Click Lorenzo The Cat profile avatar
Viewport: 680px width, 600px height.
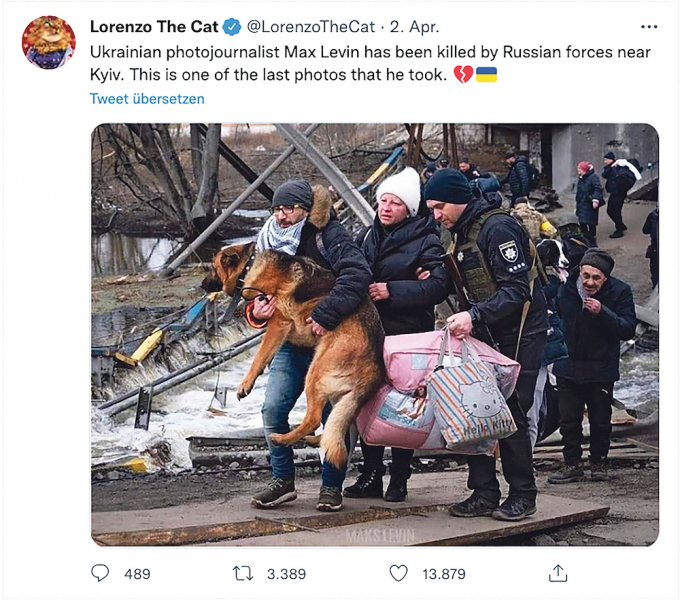(x=49, y=42)
